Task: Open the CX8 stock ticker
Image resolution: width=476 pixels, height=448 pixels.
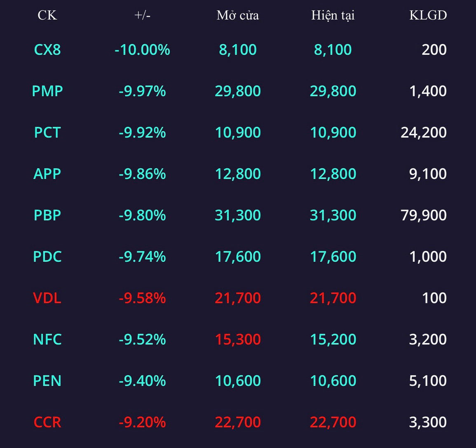Action: click(47, 49)
